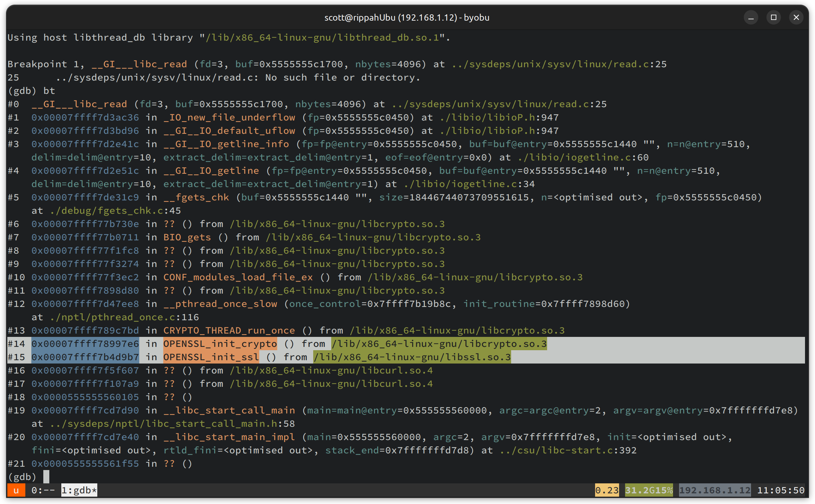Screen dimensions: 815x504
Task: Click the load average 0.23 indicator
Action: coord(606,490)
